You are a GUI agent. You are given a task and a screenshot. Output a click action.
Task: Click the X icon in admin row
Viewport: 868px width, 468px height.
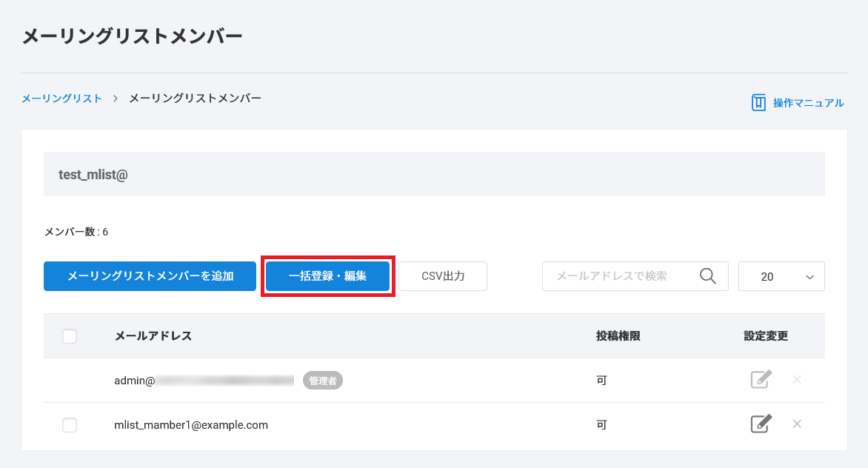797,380
